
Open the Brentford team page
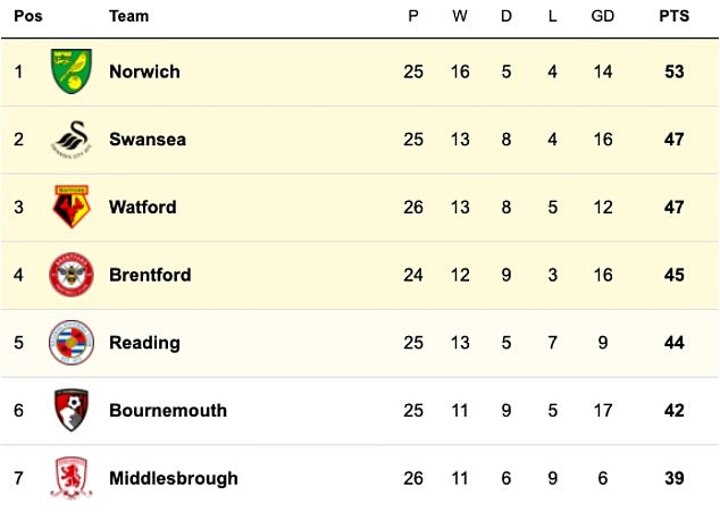150,275
